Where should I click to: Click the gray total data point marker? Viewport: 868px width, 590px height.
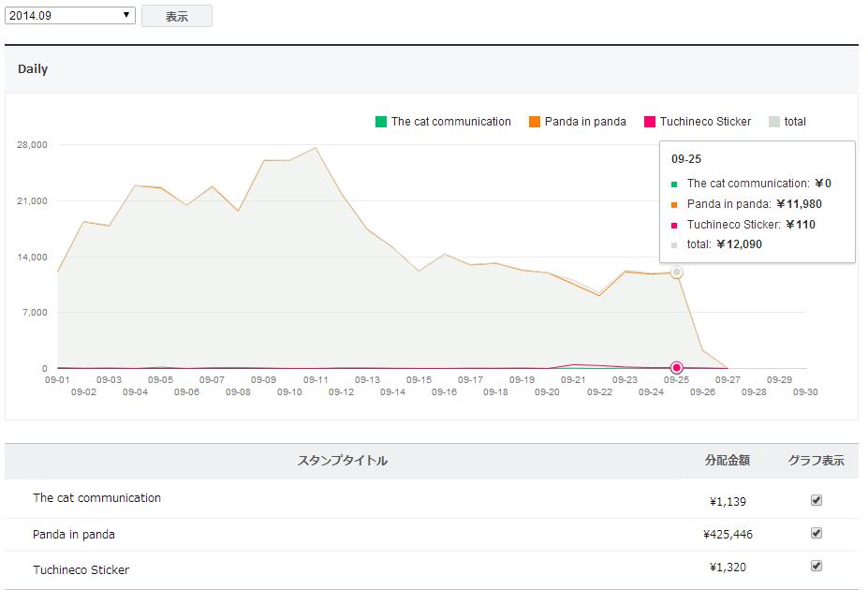676,273
